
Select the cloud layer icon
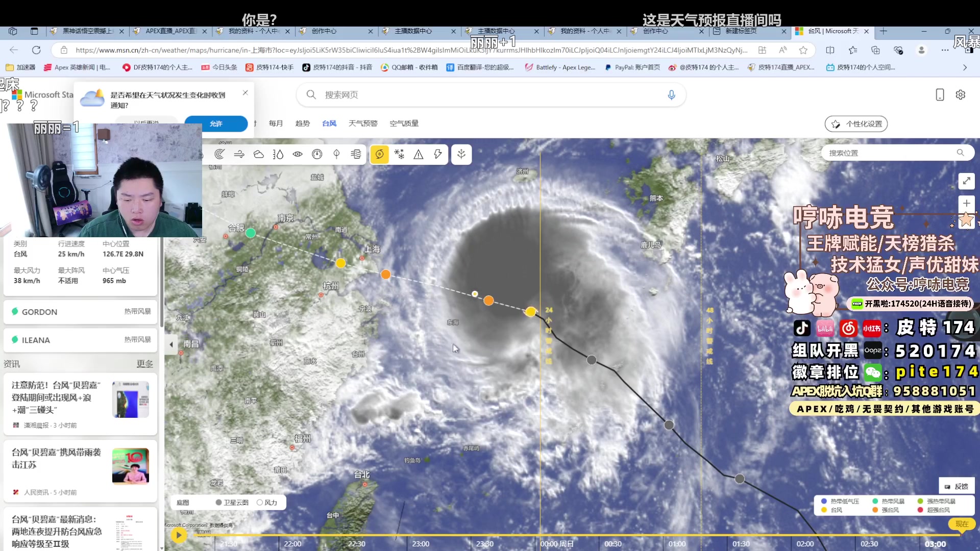[259, 154]
